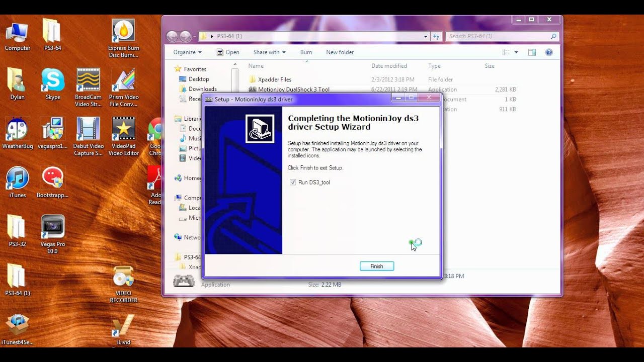Open the Computer desktop icon
644x362 pixels.
coord(17,35)
